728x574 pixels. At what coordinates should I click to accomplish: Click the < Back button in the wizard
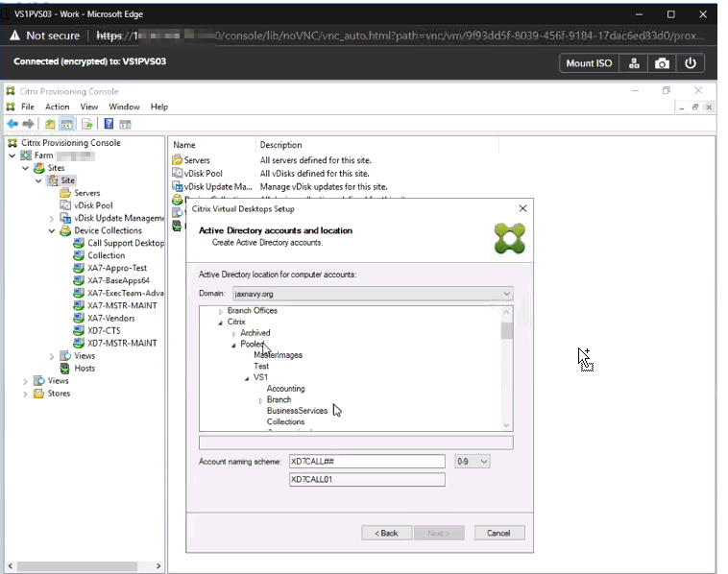coord(386,533)
